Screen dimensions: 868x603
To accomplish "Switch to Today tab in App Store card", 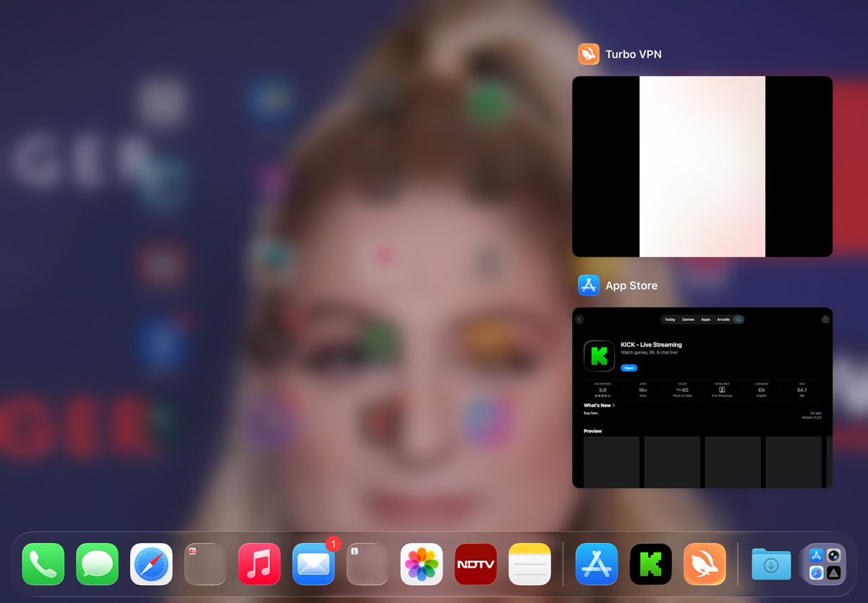I will coord(670,320).
